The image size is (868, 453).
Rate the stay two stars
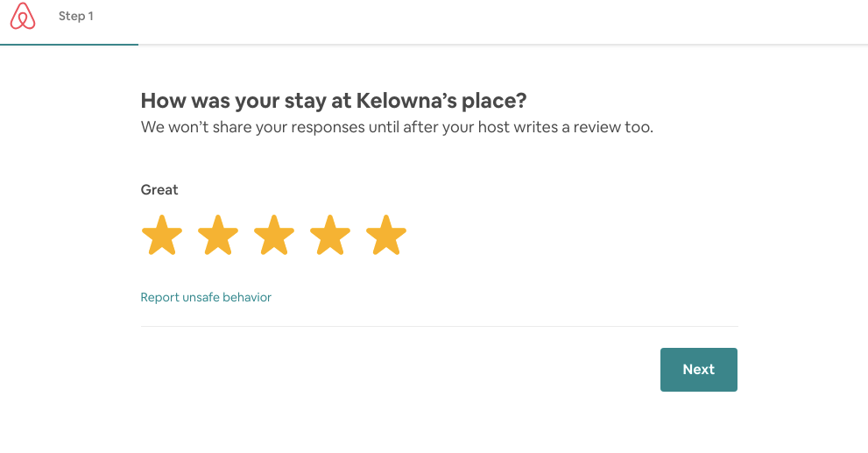pyautogui.click(x=218, y=236)
